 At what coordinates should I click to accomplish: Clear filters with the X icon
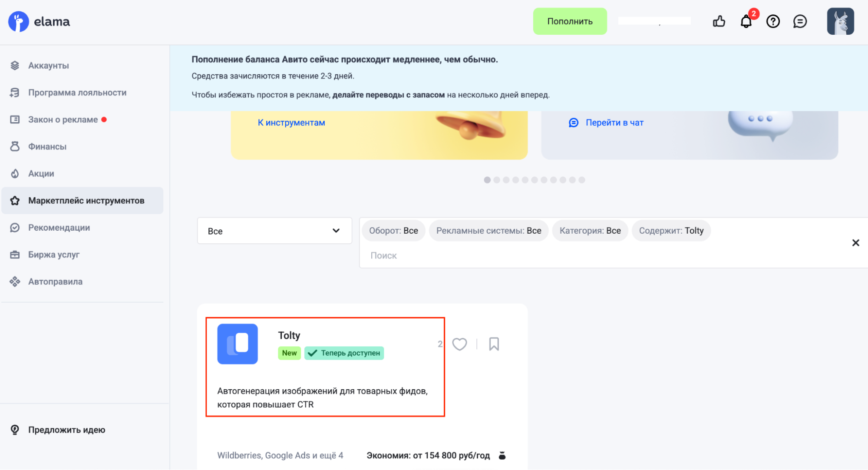point(855,243)
